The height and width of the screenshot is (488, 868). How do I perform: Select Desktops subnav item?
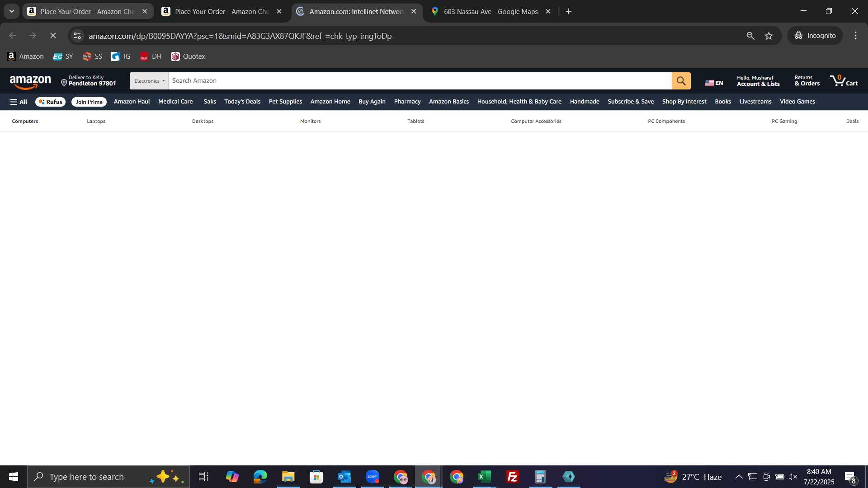[203, 121]
